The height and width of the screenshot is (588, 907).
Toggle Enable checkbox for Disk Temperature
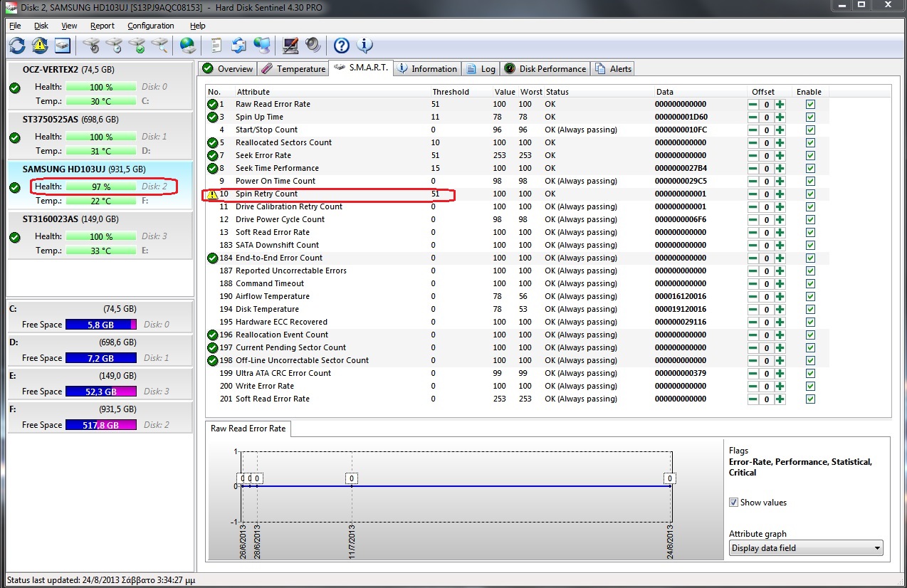pyautogui.click(x=810, y=310)
